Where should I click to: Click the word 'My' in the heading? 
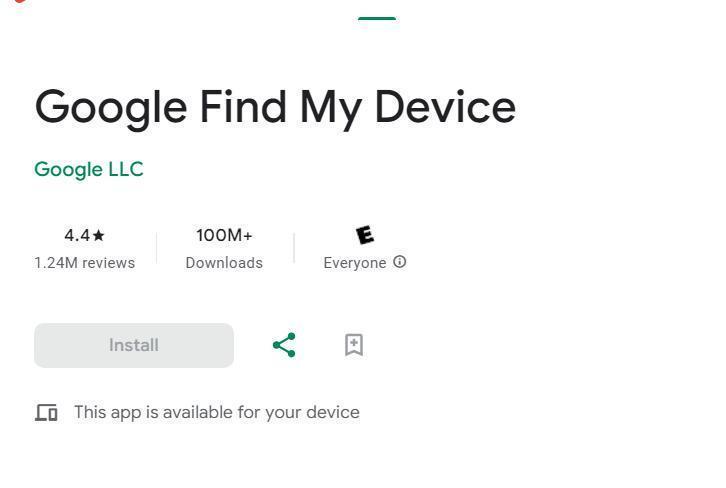(331, 109)
